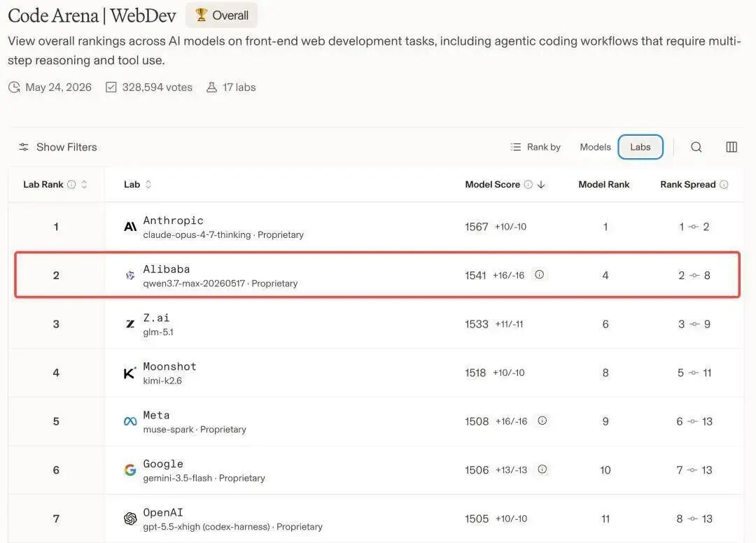Click the May 24, 2026 date text
This screenshot has height=543, width=756.
[x=58, y=87]
